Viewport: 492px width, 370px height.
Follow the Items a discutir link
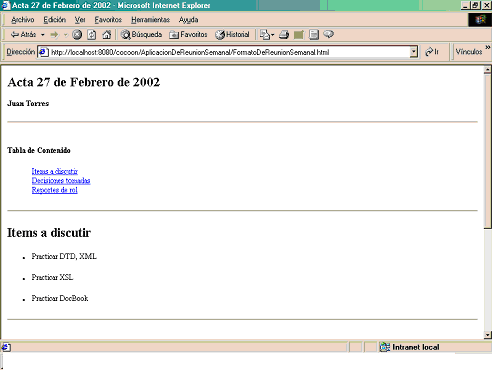tap(55, 171)
